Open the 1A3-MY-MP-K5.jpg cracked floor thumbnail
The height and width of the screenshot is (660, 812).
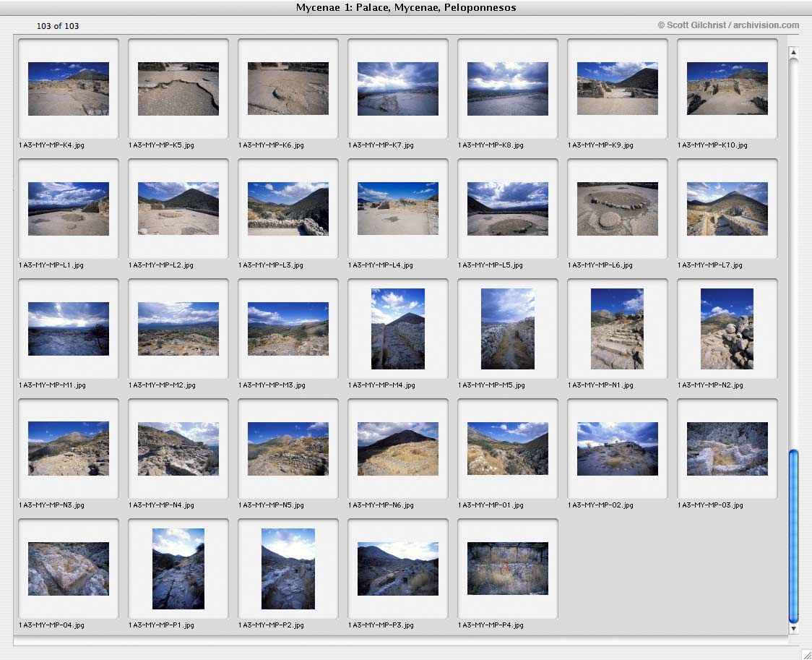click(x=178, y=89)
